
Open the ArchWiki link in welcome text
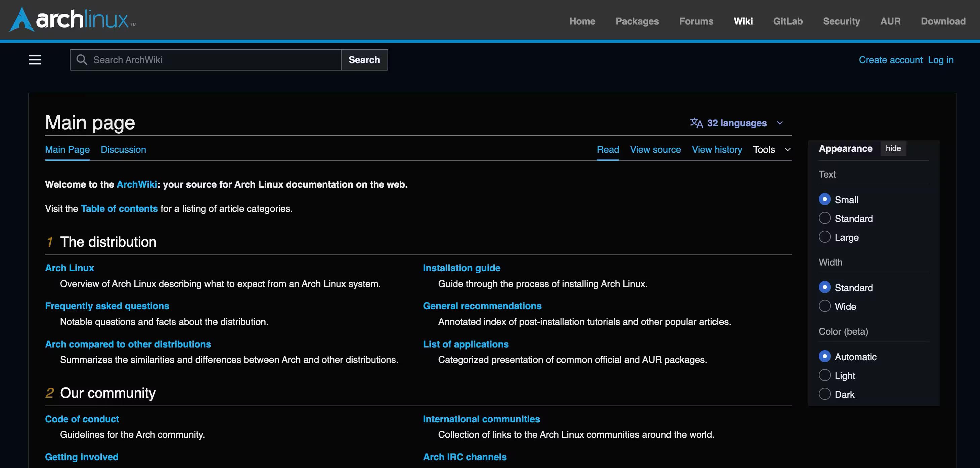137,184
